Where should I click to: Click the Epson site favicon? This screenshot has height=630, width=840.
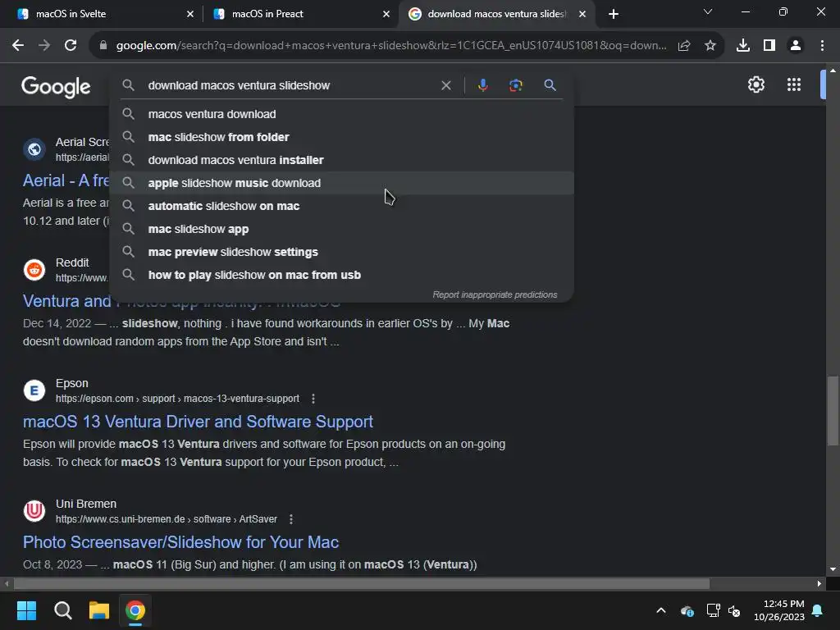pyautogui.click(x=34, y=390)
